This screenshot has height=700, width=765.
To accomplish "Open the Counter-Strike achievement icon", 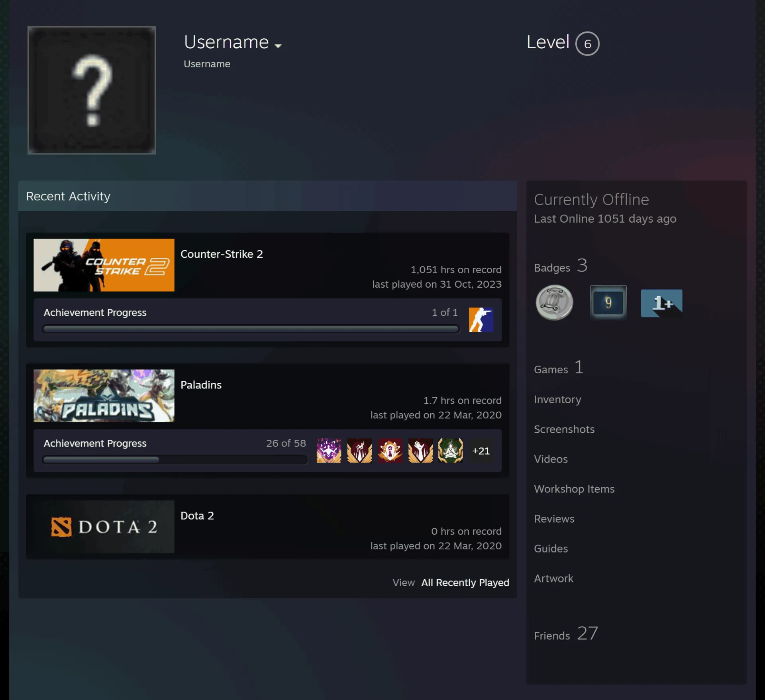I will click(481, 320).
